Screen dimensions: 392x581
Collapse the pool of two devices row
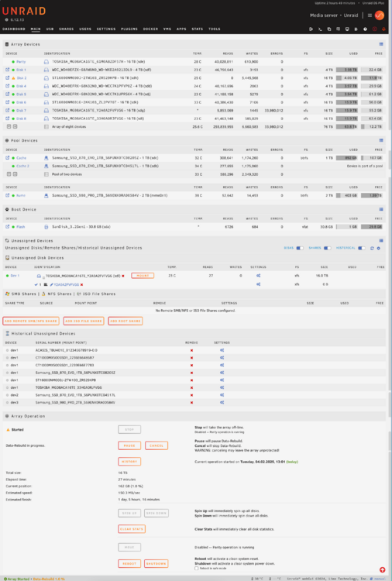9,174
